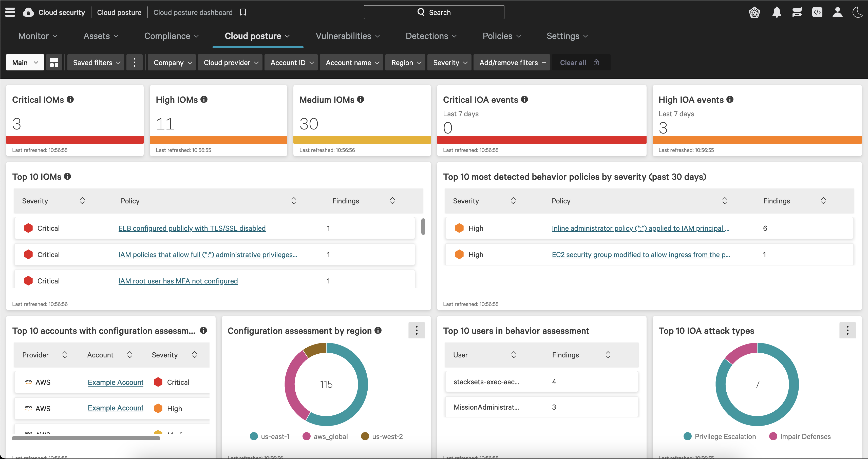Screen dimensions: 868x459
Task: Bookmark the Cloud posture dashboard
Action: point(243,12)
